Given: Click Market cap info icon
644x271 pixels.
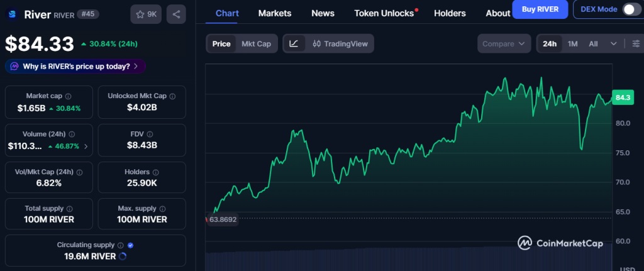Looking at the screenshot, I should coord(68,96).
